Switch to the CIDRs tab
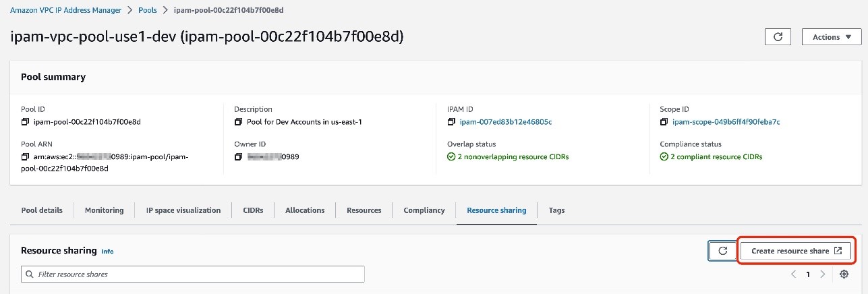The width and height of the screenshot is (868, 294). pyautogui.click(x=253, y=210)
